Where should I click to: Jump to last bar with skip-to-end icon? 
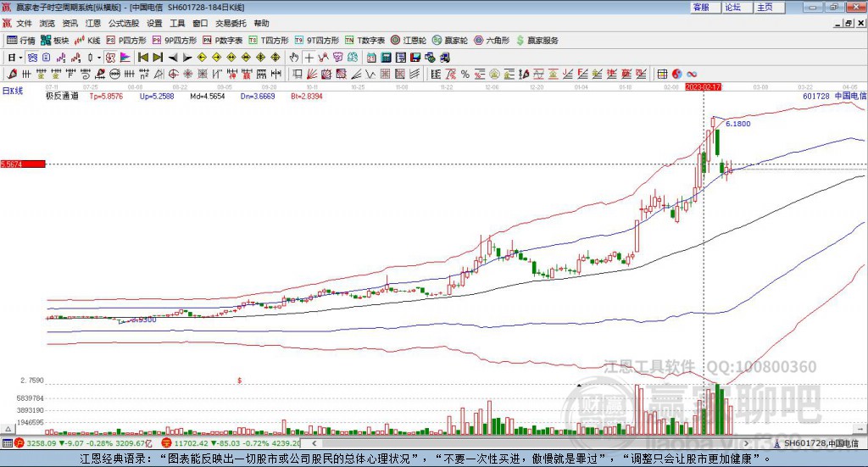coord(158,58)
